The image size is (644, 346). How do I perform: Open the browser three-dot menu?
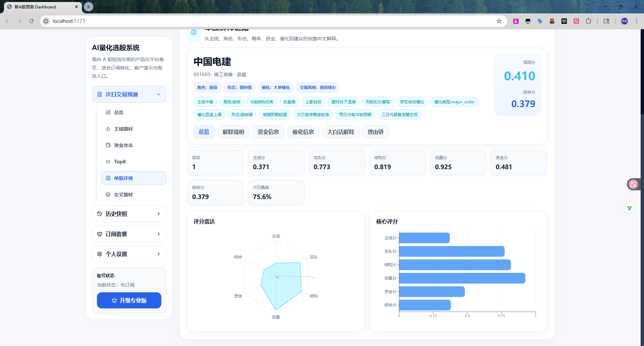click(637, 21)
